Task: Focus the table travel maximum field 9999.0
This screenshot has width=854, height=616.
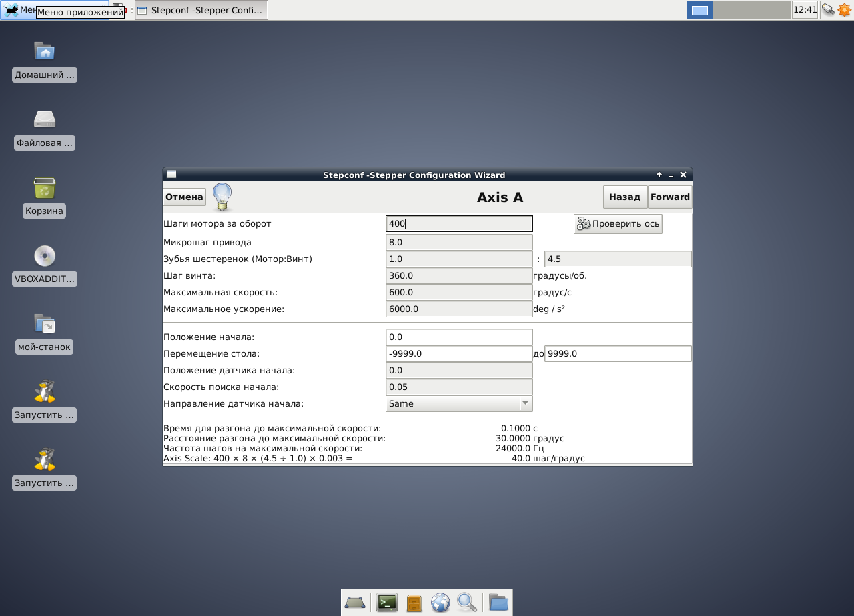Action: coord(618,354)
